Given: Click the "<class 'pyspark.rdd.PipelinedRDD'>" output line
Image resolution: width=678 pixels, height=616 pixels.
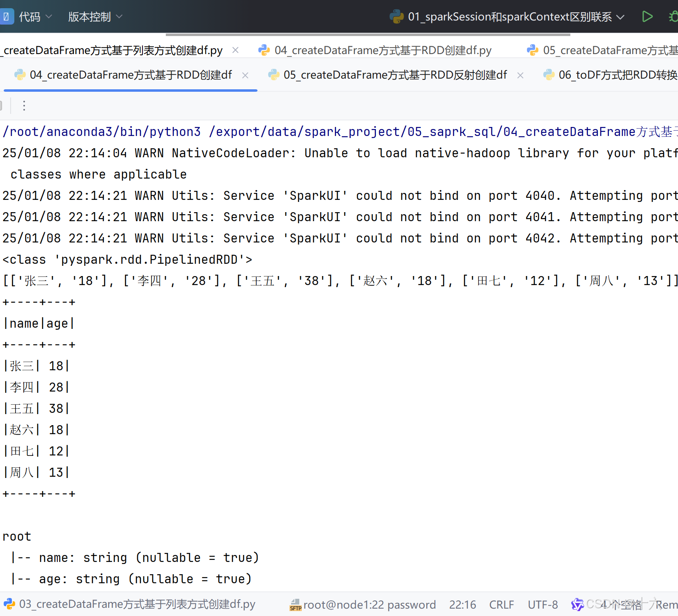Looking at the screenshot, I should pos(127,259).
